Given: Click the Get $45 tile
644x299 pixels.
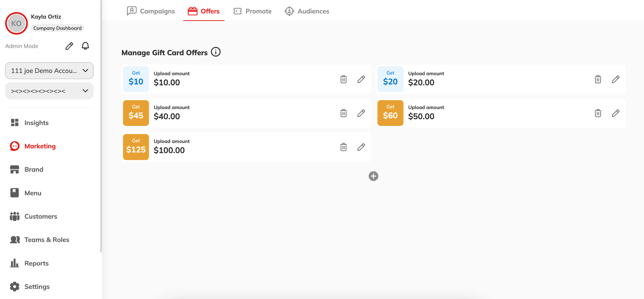Looking at the screenshot, I should (136, 113).
